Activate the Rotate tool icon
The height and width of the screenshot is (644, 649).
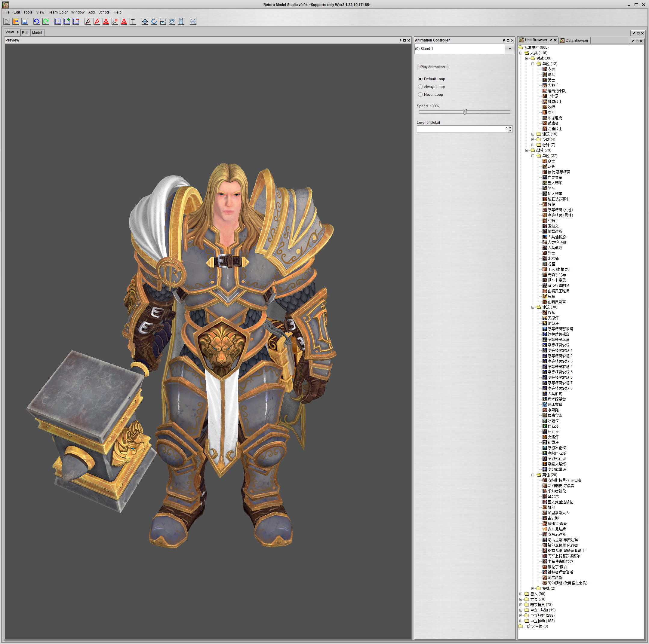pyautogui.click(x=154, y=21)
